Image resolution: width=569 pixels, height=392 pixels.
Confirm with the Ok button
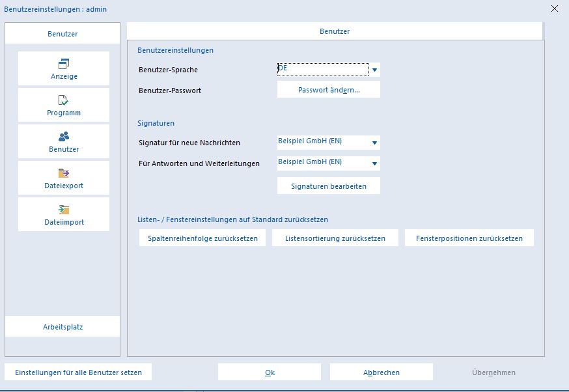pos(270,372)
